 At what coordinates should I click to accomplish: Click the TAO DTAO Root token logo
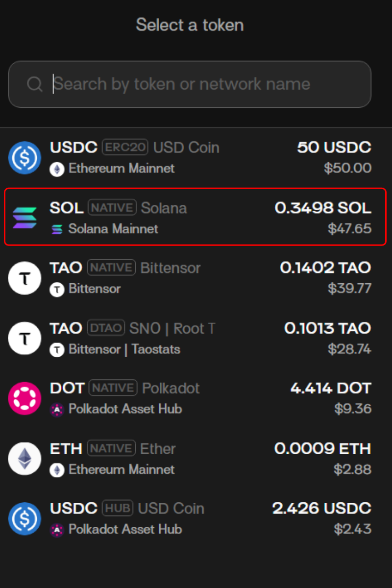click(x=24, y=339)
